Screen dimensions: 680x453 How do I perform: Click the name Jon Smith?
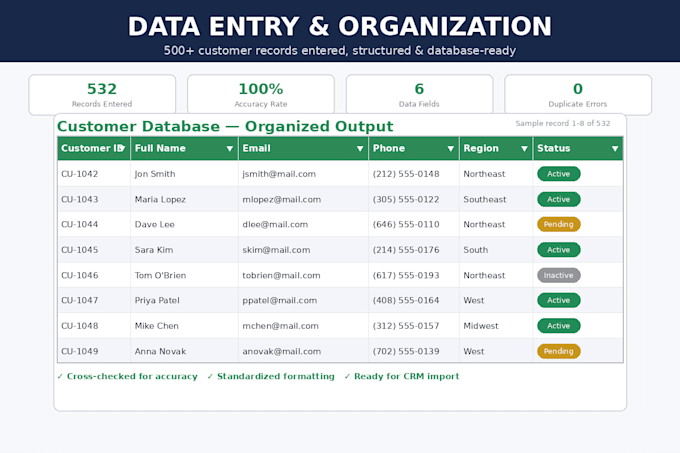pos(155,174)
